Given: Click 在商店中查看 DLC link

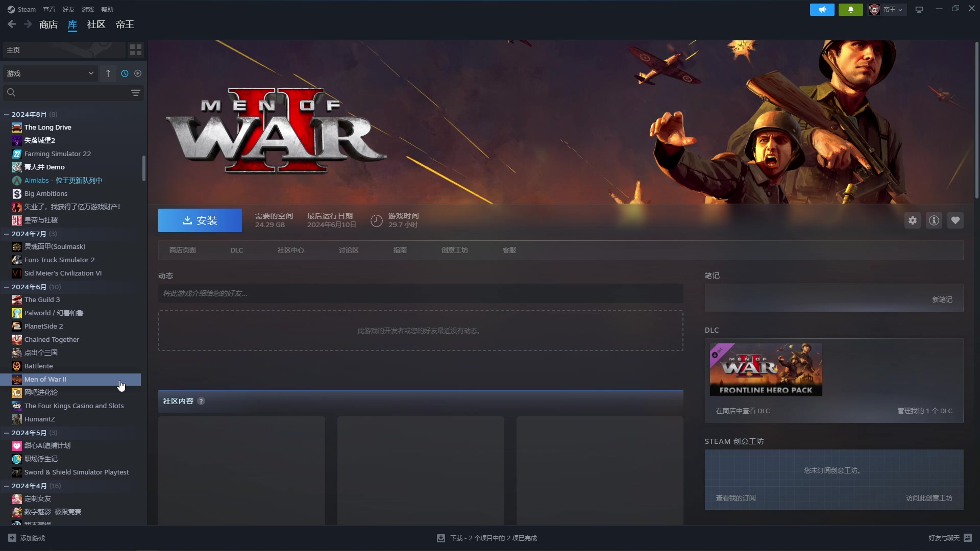Looking at the screenshot, I should (743, 411).
